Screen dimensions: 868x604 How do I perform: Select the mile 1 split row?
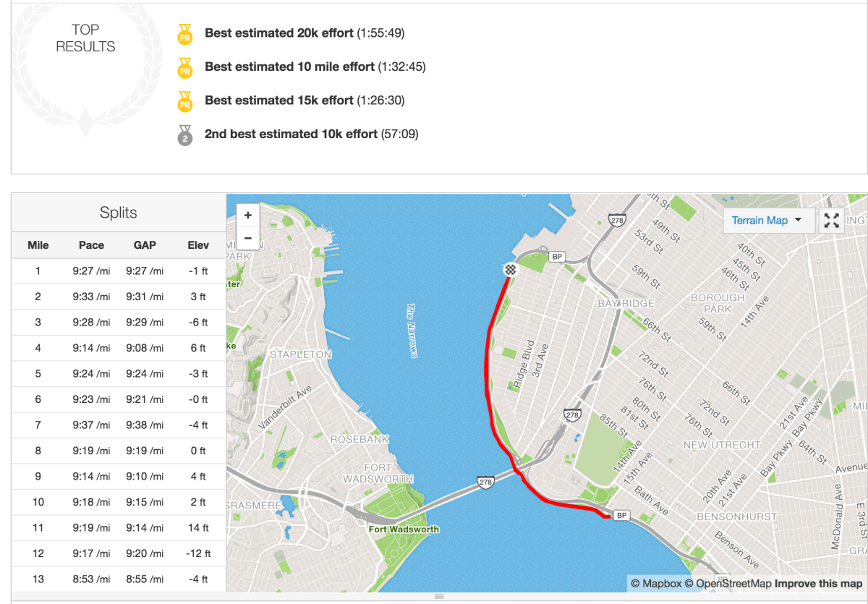118,271
